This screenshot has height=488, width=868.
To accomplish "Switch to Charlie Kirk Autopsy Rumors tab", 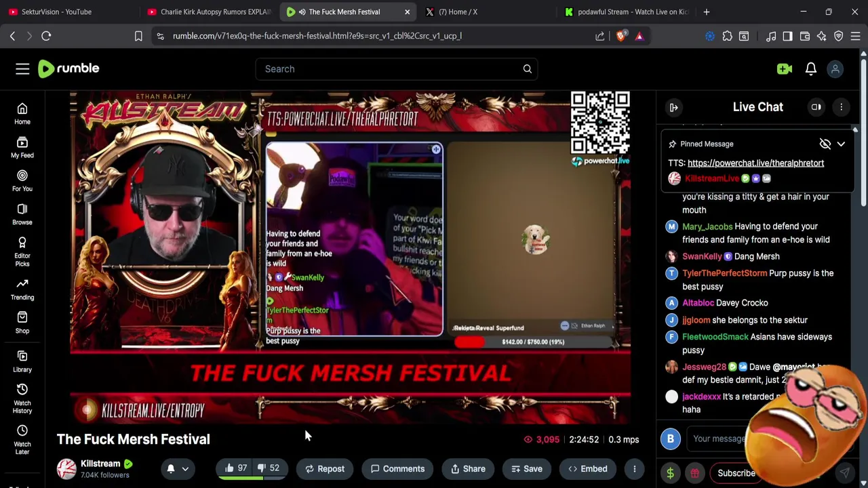I will pos(208,12).
